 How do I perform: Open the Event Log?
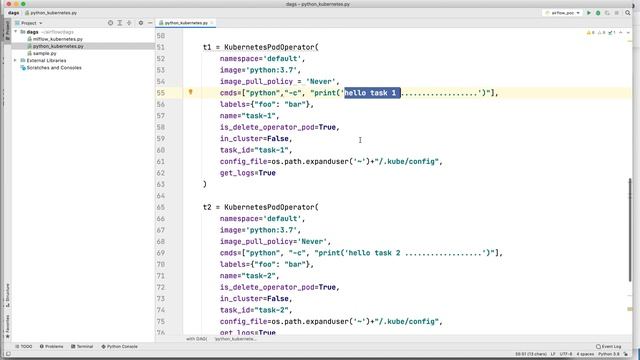coord(609,347)
